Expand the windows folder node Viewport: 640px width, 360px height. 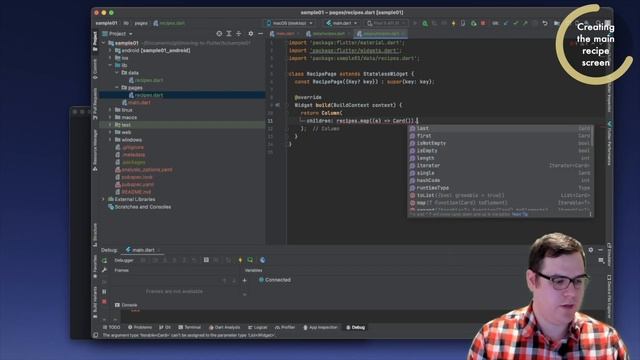pos(110,140)
